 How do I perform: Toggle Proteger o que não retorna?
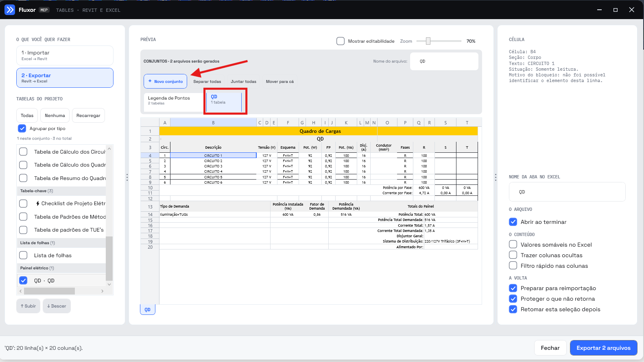point(513,299)
